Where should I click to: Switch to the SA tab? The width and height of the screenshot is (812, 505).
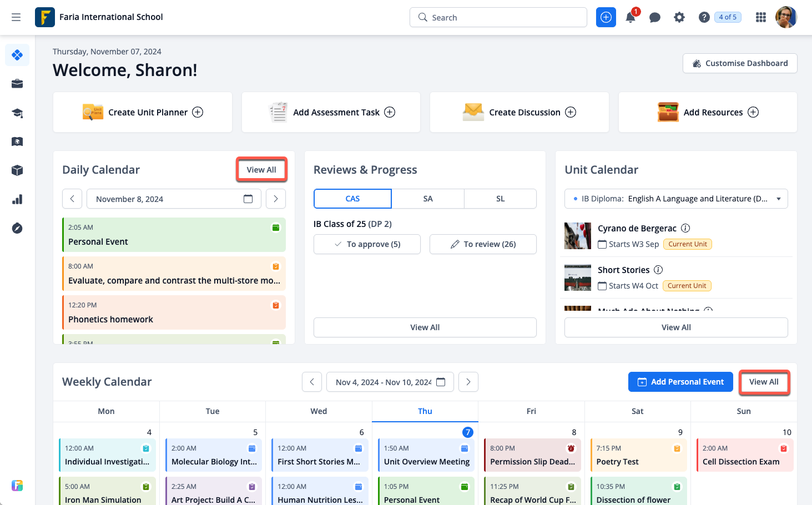click(427, 199)
